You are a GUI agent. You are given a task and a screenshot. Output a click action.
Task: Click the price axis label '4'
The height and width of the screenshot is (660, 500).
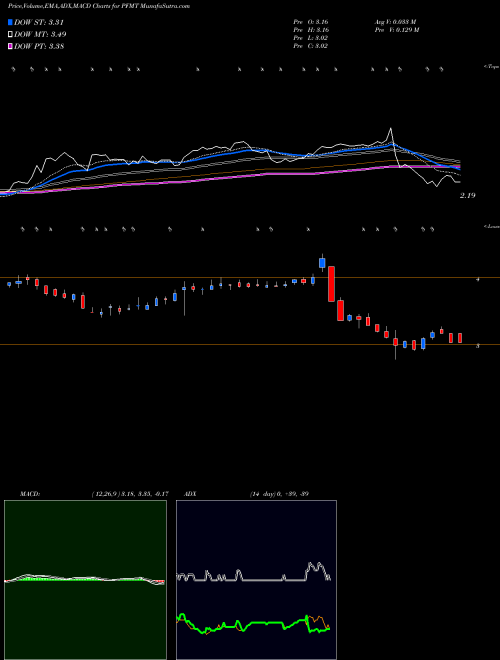(x=478, y=279)
